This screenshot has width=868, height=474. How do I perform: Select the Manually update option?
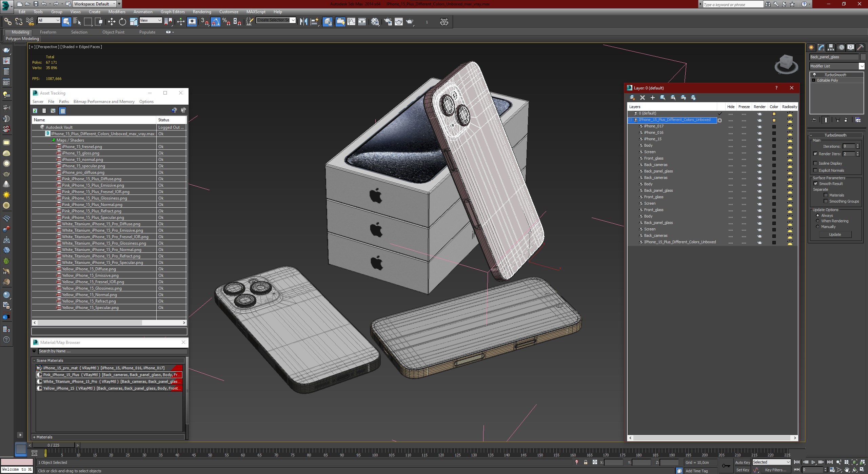(817, 227)
